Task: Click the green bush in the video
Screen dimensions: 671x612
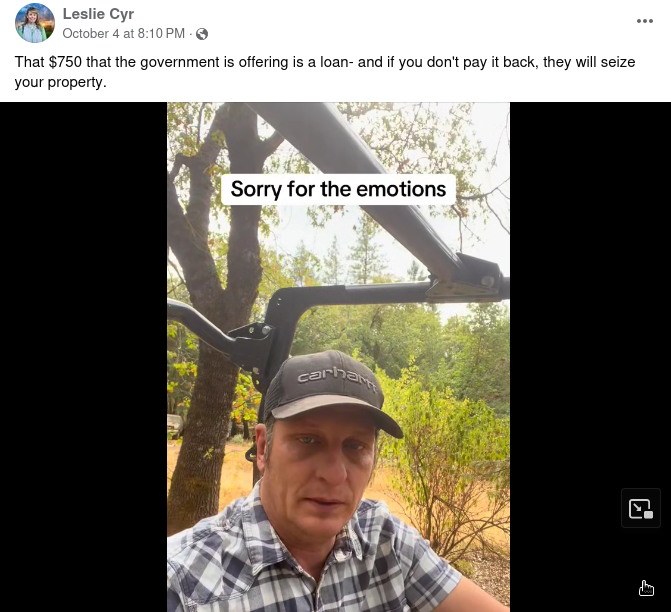Action: [x=440, y=430]
